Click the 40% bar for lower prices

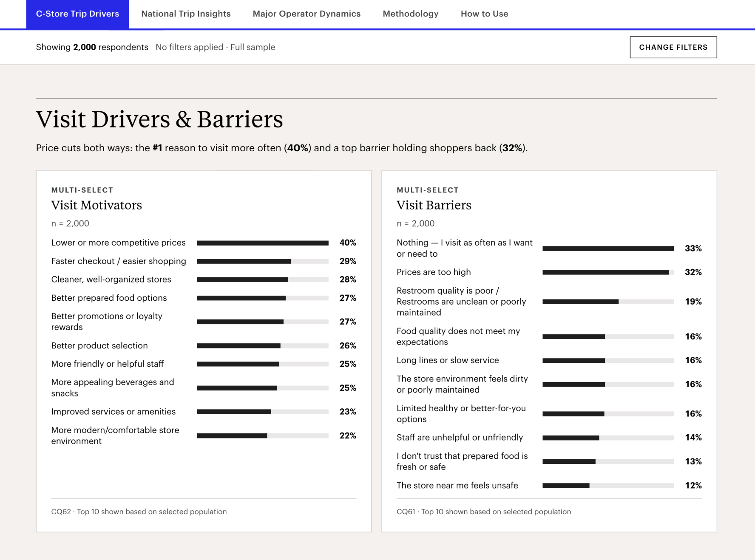pos(263,243)
